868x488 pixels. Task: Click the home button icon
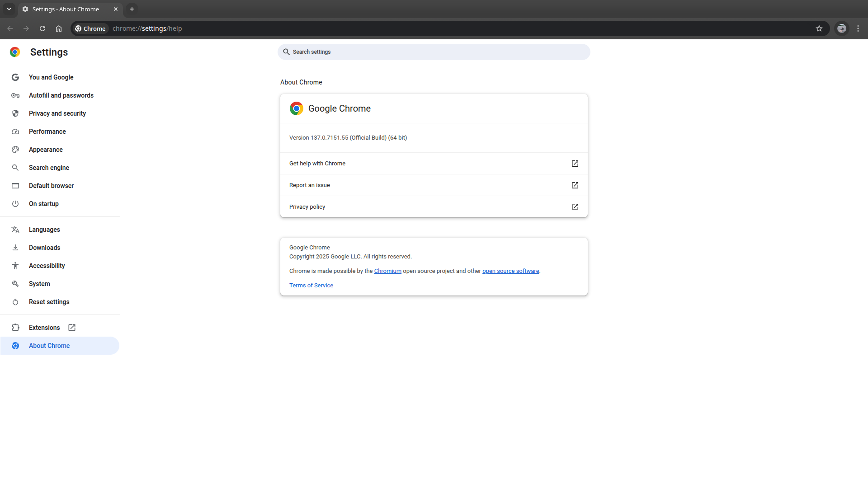coord(59,28)
